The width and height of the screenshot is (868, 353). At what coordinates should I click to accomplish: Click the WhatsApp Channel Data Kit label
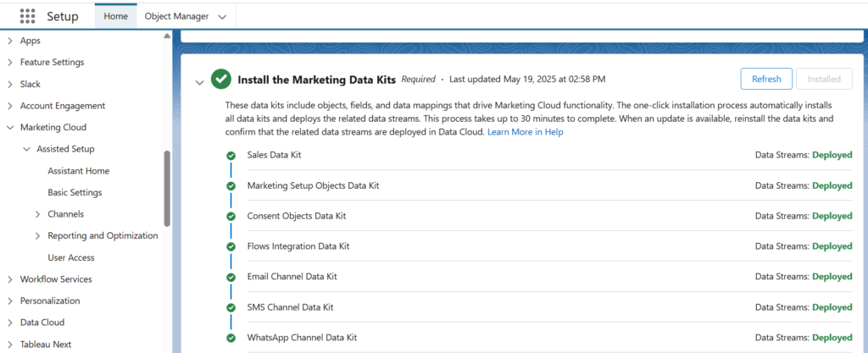(x=303, y=338)
